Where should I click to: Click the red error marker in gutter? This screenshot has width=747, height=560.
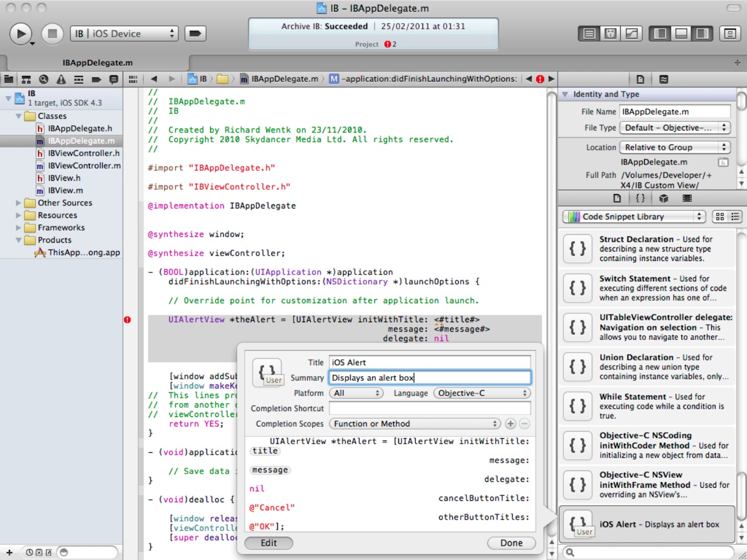point(127,320)
